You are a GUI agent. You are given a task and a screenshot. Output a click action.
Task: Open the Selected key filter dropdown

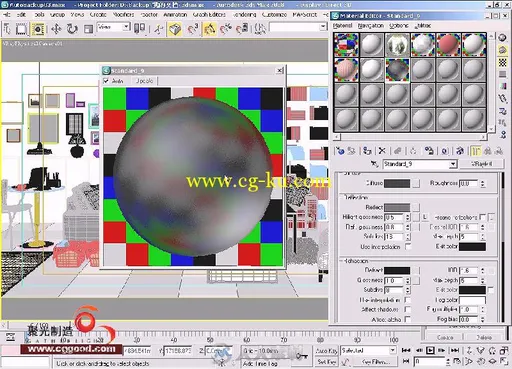coord(368,350)
